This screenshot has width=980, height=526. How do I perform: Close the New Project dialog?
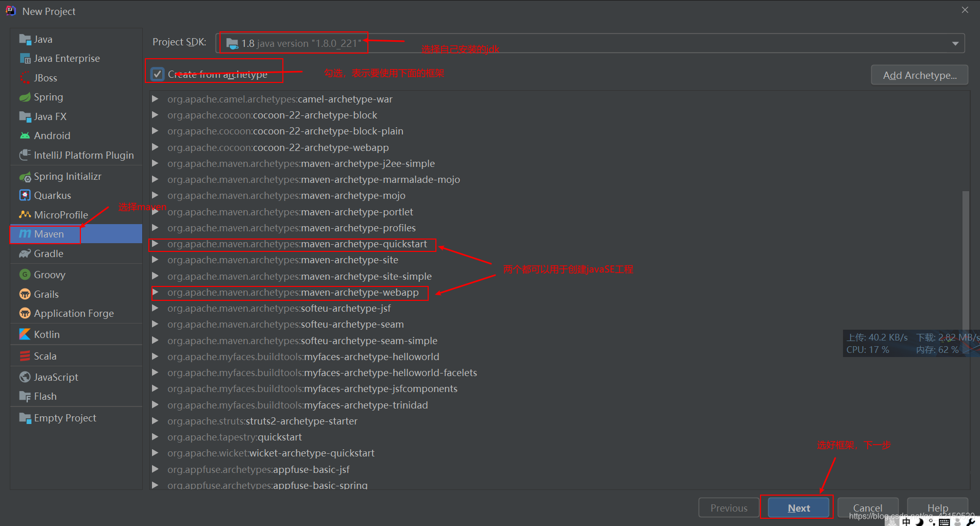[x=965, y=10]
